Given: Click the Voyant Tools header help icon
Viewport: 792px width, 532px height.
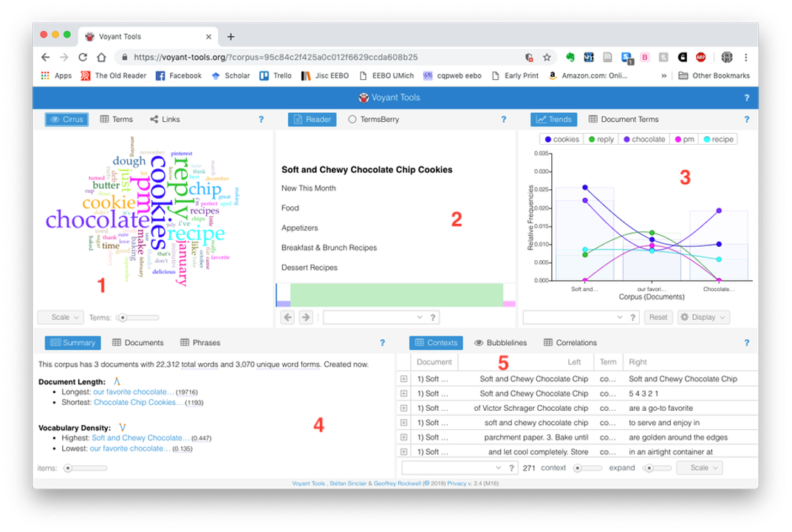Looking at the screenshot, I should [746, 98].
